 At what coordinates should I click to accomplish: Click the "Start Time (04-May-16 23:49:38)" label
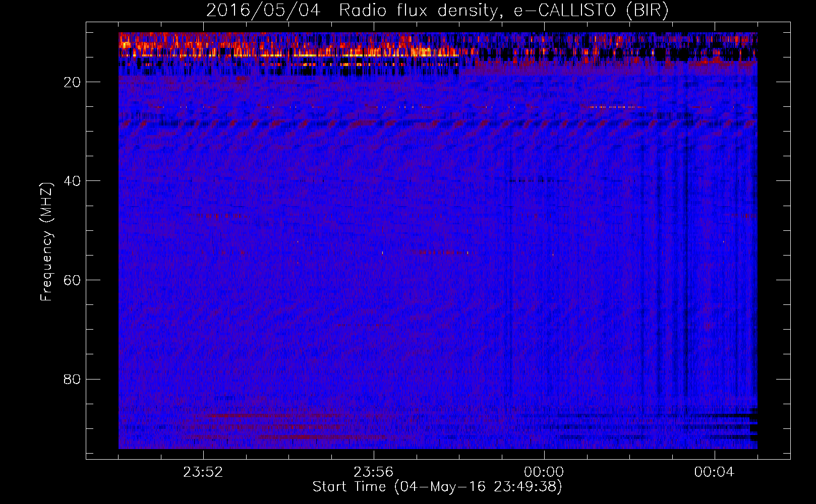(x=437, y=487)
